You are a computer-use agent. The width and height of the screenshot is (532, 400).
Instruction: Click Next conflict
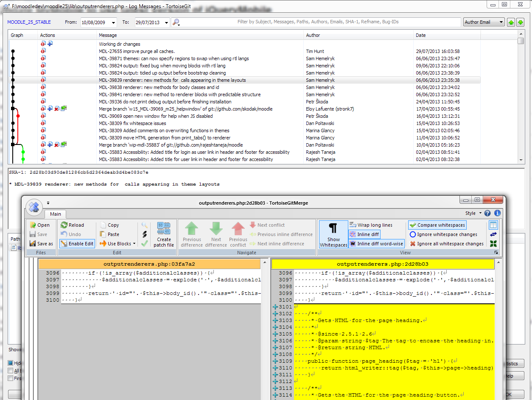(267, 225)
